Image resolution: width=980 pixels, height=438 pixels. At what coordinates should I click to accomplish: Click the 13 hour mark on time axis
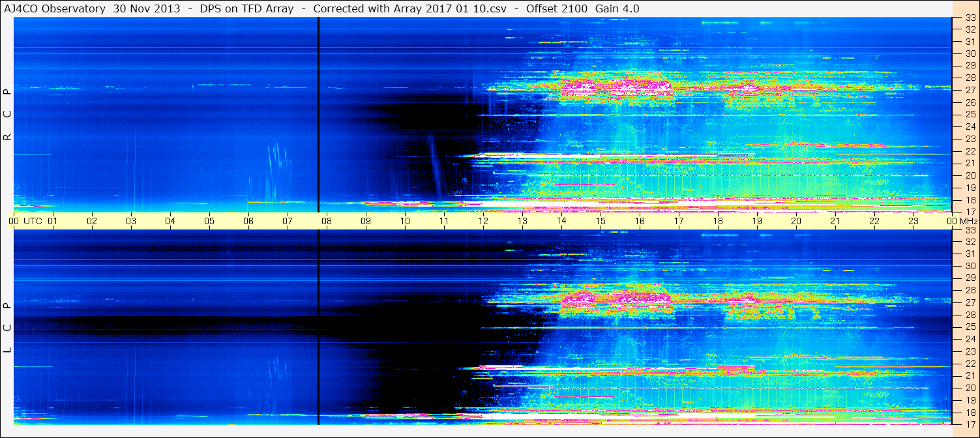522,221
